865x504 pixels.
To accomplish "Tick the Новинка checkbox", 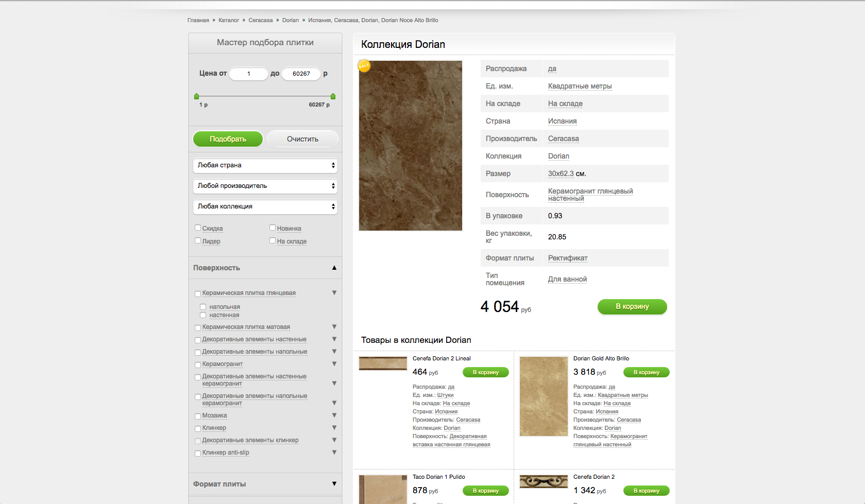I will [x=273, y=228].
